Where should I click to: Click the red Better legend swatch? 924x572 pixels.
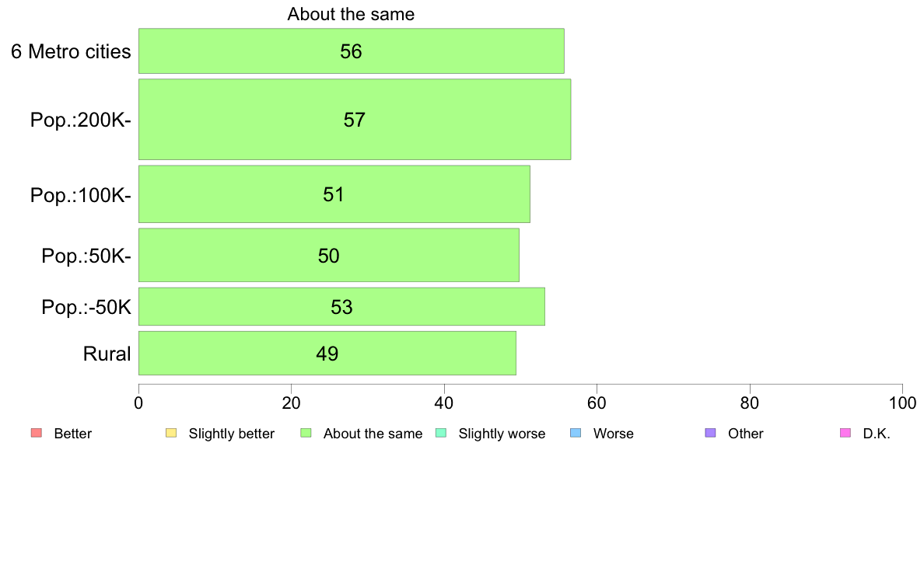click(37, 433)
